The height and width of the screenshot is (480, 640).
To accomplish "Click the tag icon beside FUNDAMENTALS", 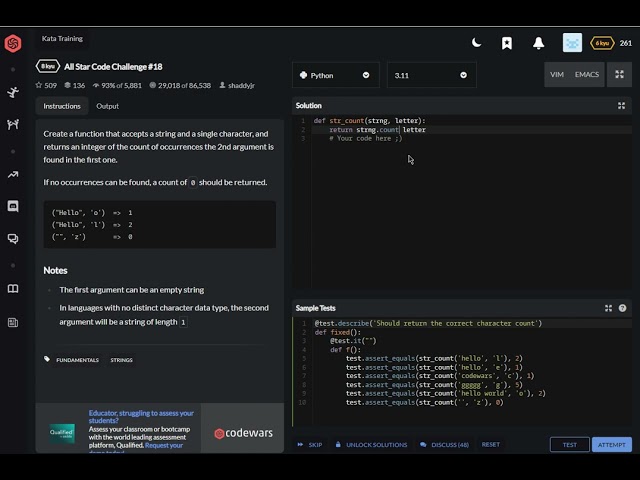I will tap(47, 359).
